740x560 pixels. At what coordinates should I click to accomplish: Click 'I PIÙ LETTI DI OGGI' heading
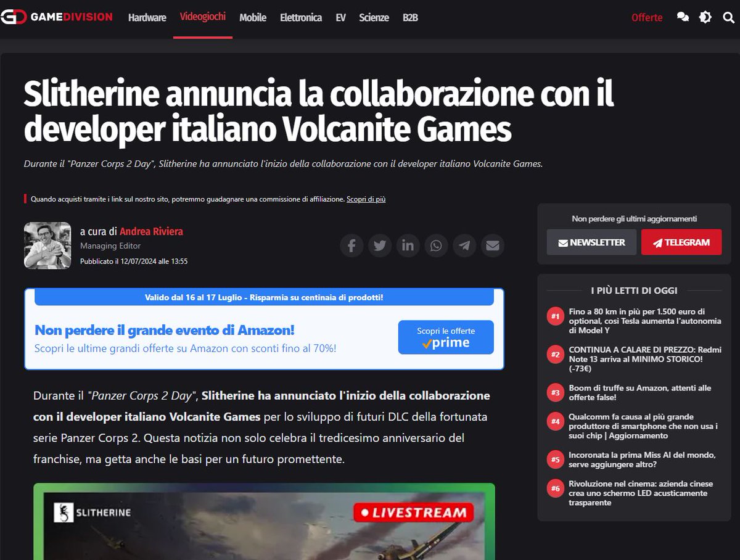634,290
